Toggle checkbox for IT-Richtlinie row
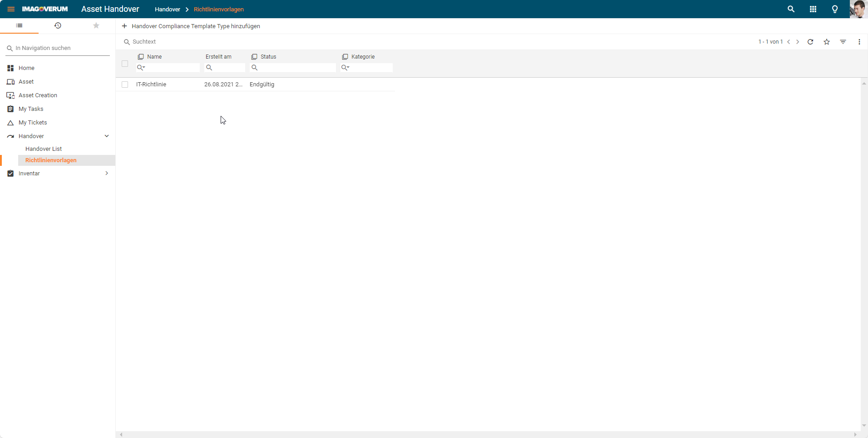The image size is (868, 438). [x=125, y=85]
